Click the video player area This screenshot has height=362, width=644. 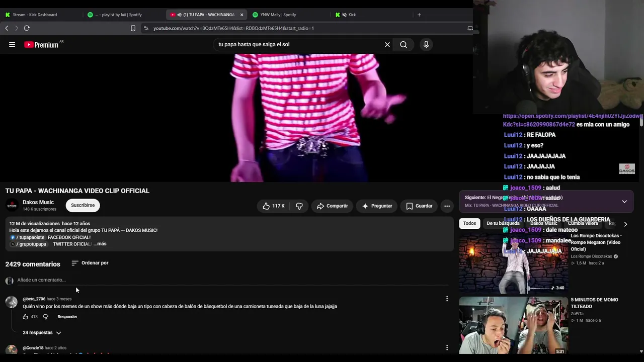coord(236,118)
